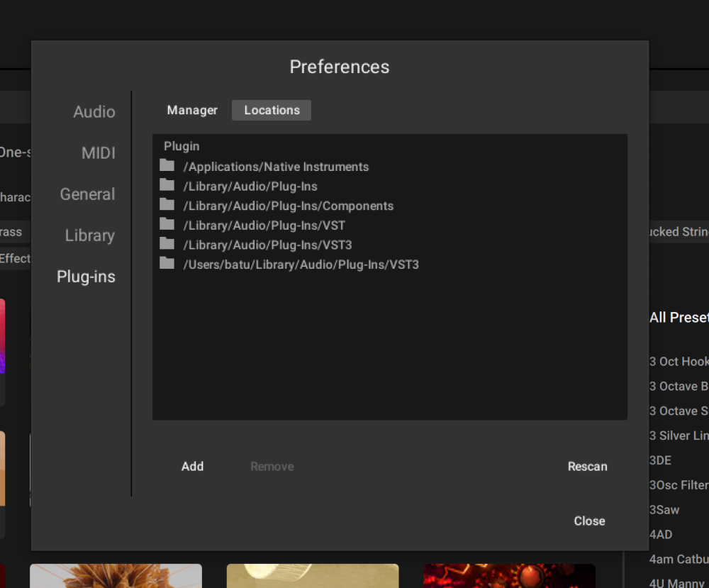Open the yellow product thumbnail
The image size is (709, 588).
pos(313,576)
